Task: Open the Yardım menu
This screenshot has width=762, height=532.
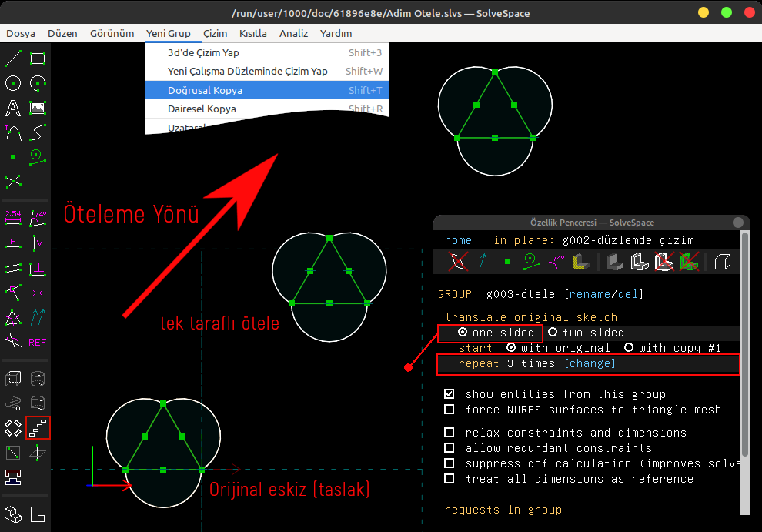Action: pyautogui.click(x=336, y=34)
